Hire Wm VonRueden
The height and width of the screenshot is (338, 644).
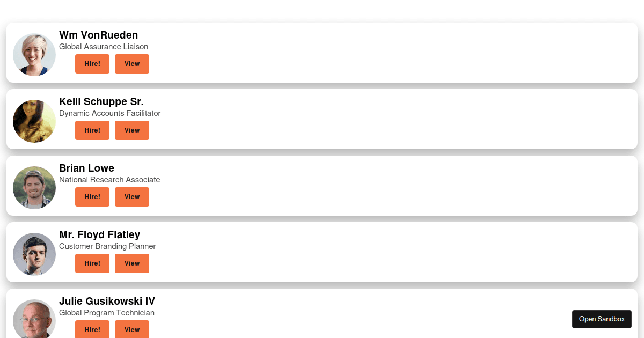[x=92, y=64]
